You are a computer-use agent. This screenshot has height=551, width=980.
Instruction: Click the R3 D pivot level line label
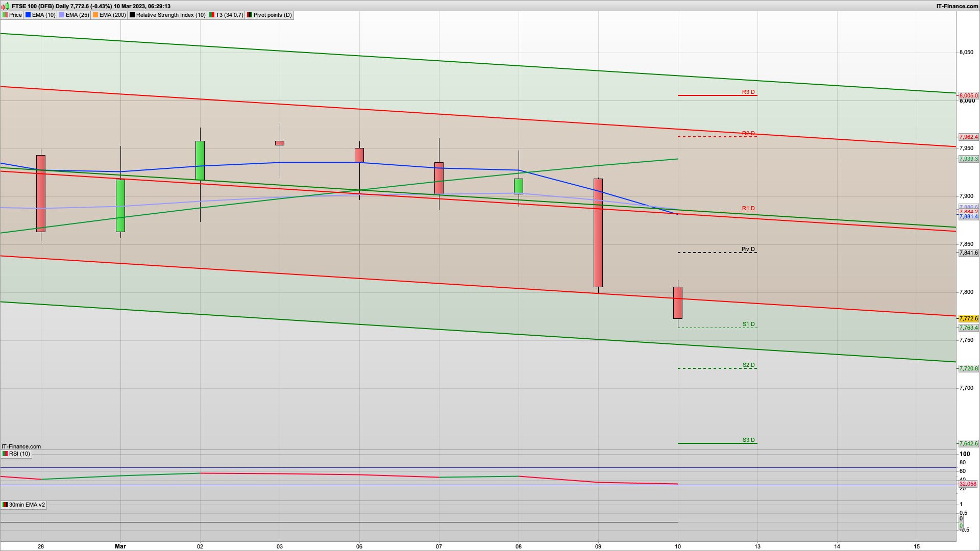pyautogui.click(x=748, y=92)
